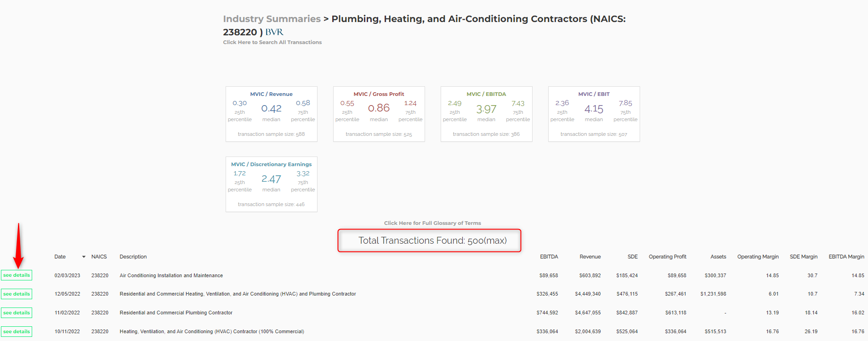Sort by the EBITDA column header

pyautogui.click(x=549, y=257)
